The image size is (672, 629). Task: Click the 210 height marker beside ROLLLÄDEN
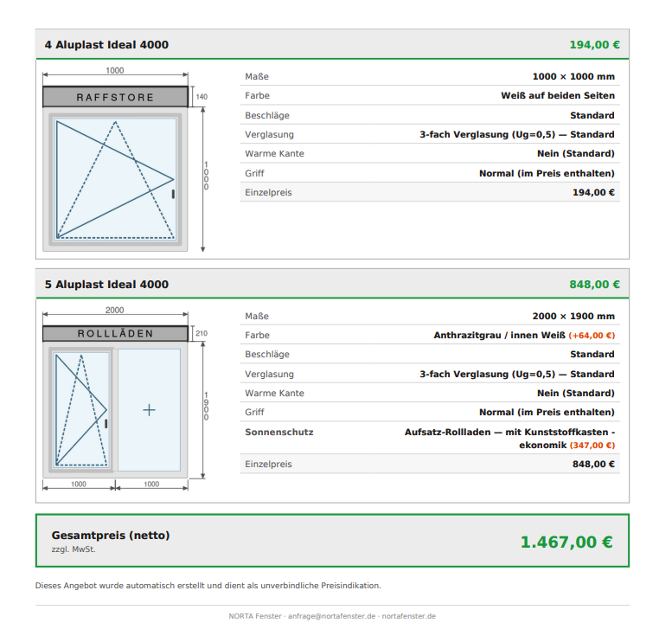click(202, 334)
